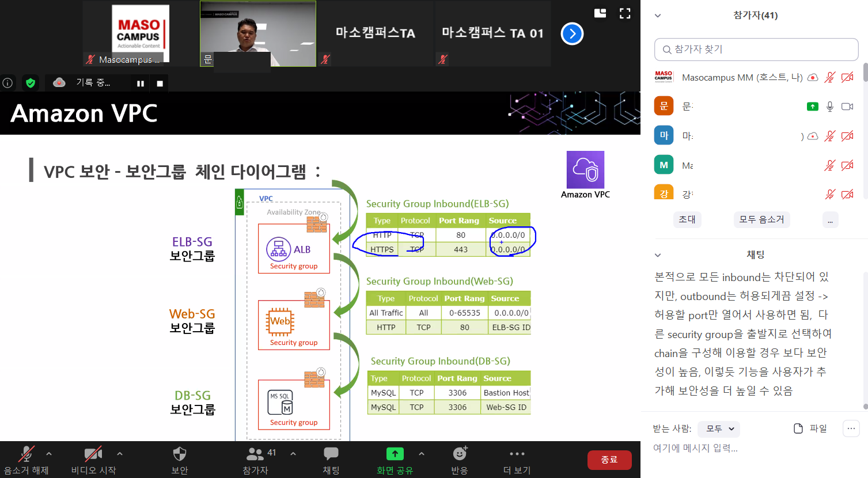Screen dimensions: 868x478
Task: Open the reactions smiley icon
Action: point(460,454)
